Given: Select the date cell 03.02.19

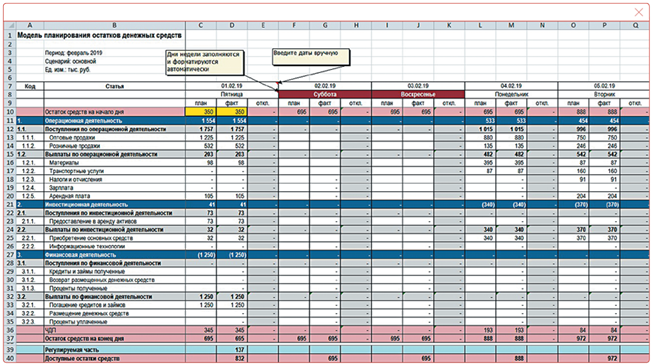Looking at the screenshot, I should tap(418, 86).
